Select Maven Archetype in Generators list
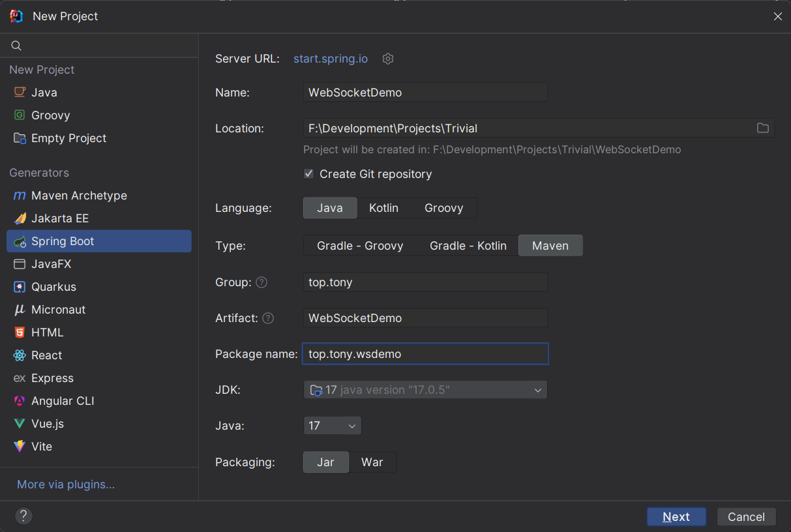 (x=79, y=196)
